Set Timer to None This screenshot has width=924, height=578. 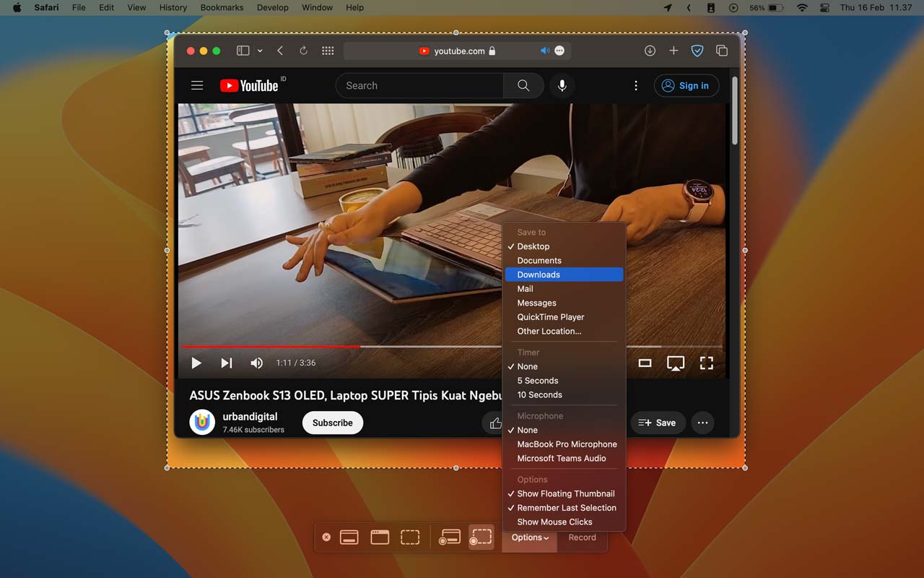click(564, 366)
